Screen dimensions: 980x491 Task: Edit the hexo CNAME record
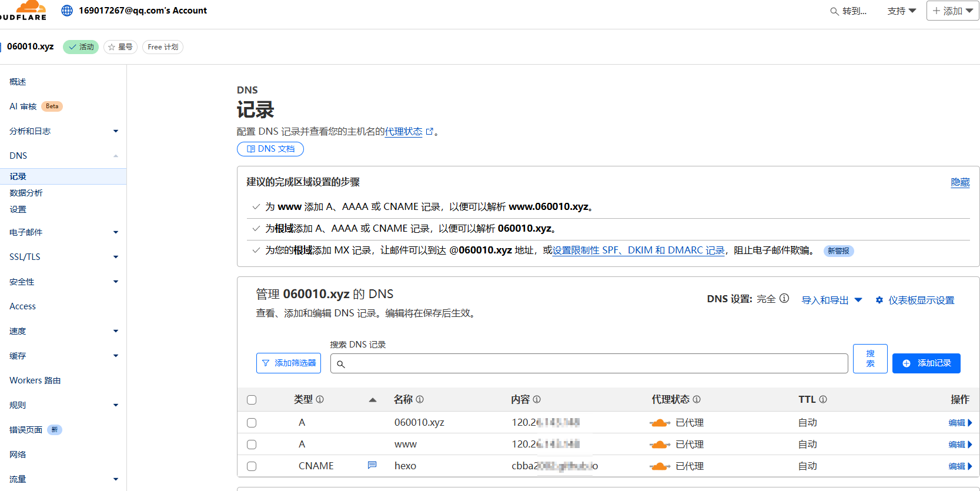961,466
